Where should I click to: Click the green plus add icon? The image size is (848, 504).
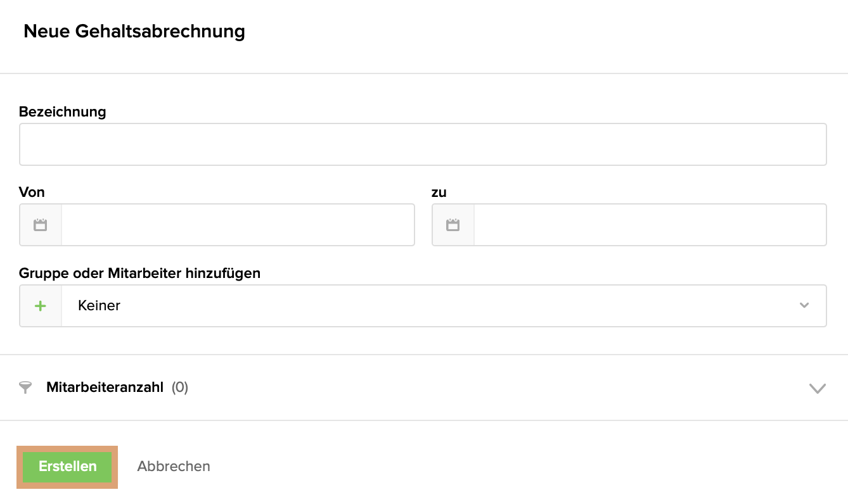click(41, 306)
